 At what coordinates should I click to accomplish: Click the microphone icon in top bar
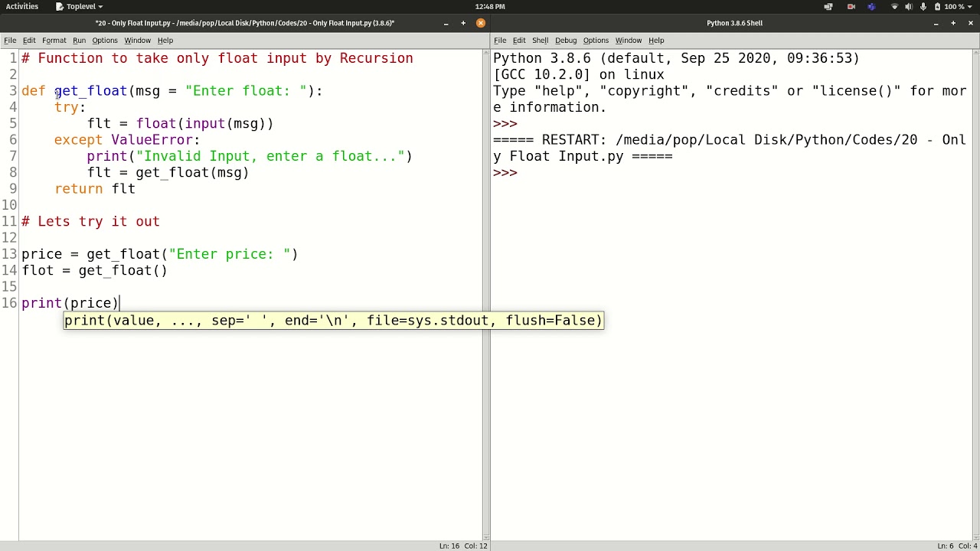coord(923,6)
